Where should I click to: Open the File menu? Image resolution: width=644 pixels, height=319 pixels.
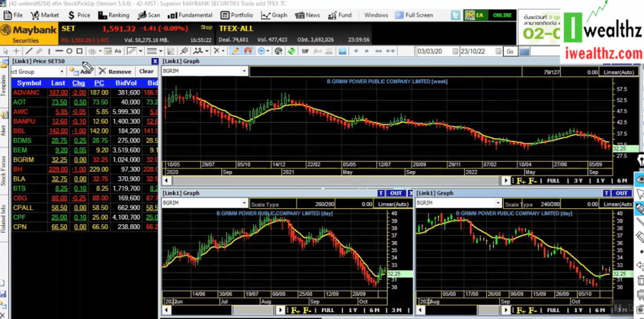(14, 15)
